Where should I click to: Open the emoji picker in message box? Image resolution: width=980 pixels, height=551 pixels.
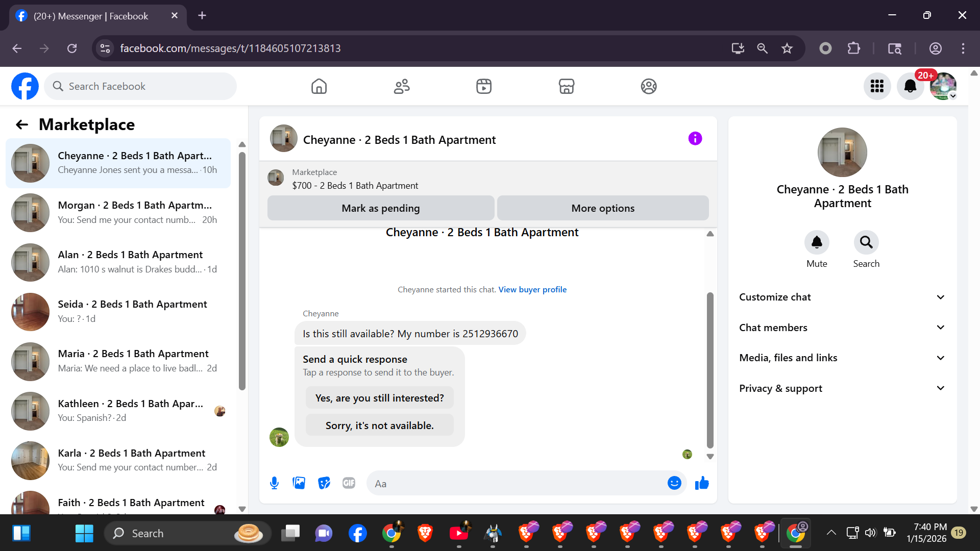pos(674,483)
